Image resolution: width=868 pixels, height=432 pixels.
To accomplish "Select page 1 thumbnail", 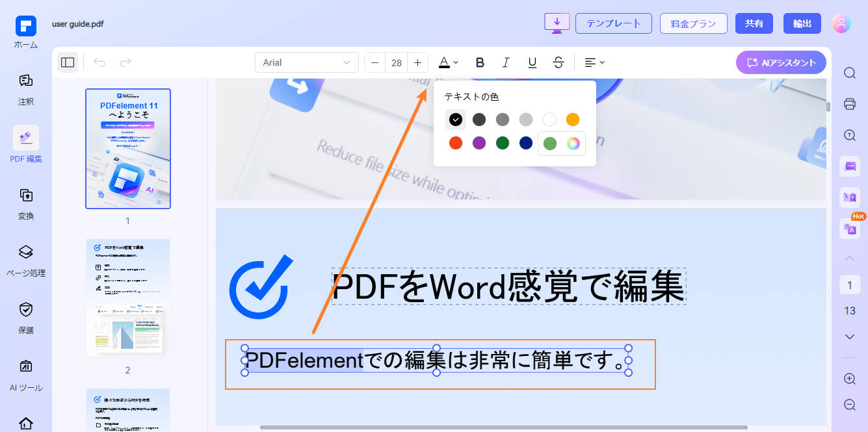I will click(x=128, y=149).
